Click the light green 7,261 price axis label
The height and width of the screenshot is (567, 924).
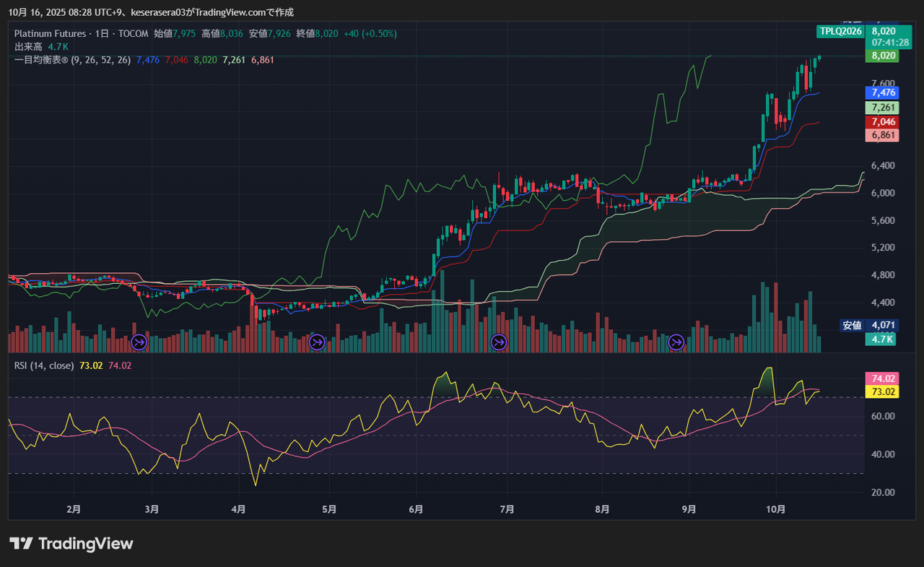coord(883,108)
